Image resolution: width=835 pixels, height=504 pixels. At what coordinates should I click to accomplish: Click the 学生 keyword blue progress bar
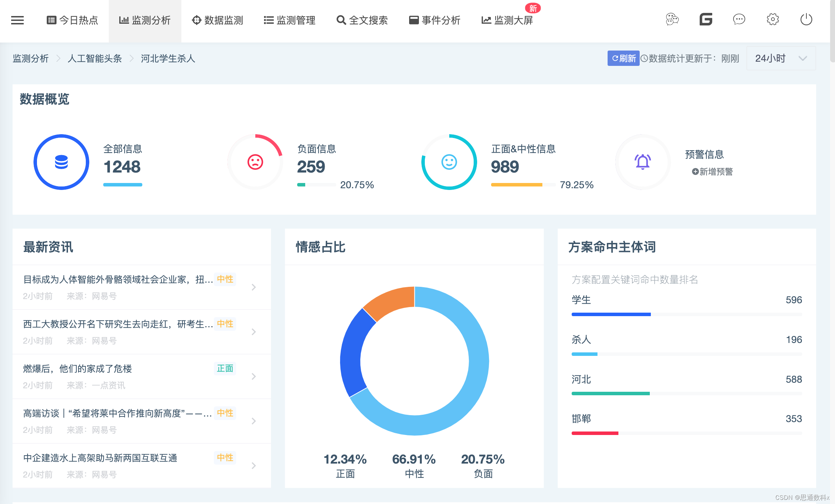[611, 314]
